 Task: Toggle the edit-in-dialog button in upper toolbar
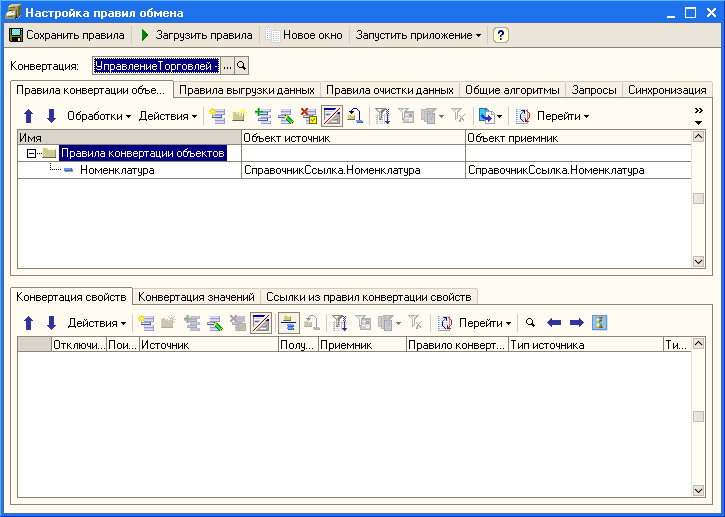click(331, 116)
